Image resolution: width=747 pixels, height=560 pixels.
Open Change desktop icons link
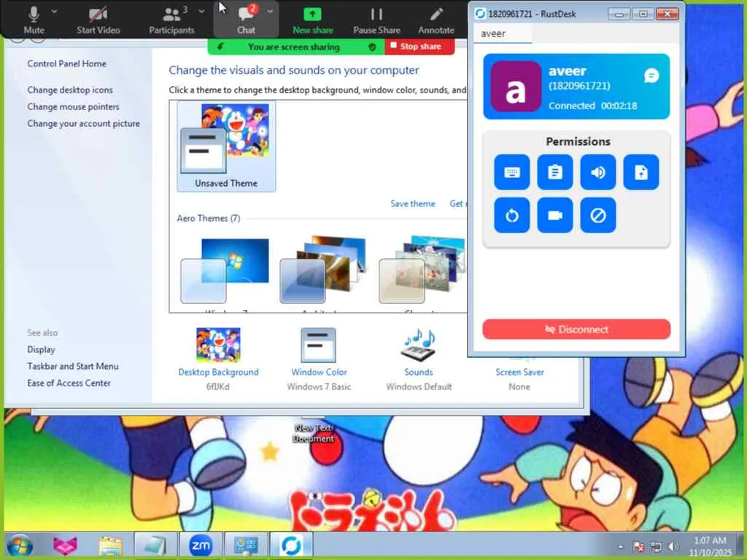(70, 90)
